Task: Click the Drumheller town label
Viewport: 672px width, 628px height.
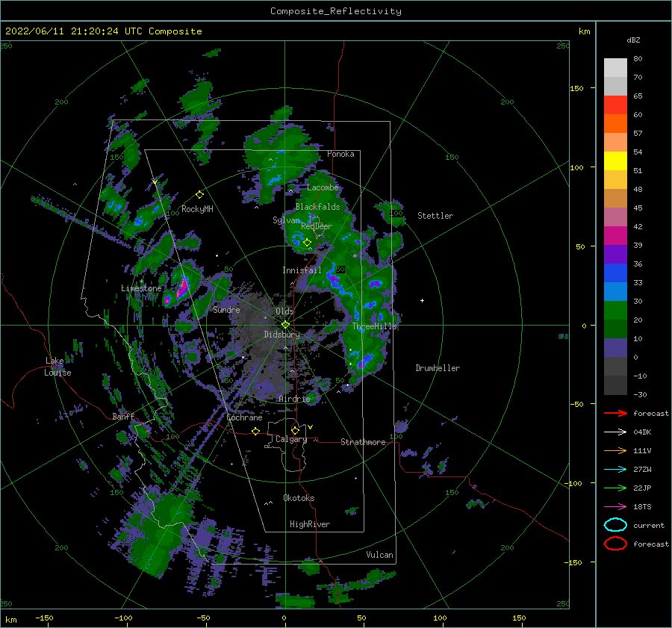Action: (438, 368)
